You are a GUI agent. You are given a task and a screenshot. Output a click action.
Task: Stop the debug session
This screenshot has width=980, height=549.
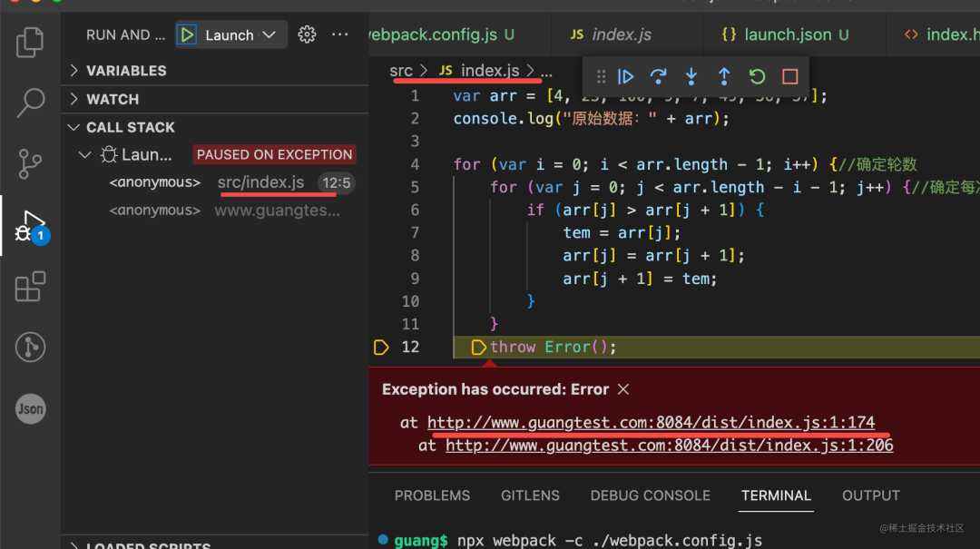[790, 77]
